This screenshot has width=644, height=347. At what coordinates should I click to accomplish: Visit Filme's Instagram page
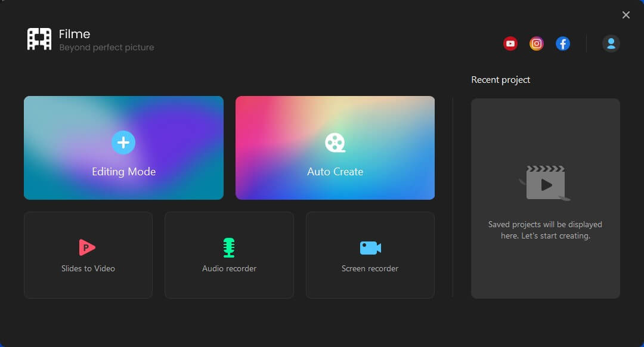pos(536,43)
